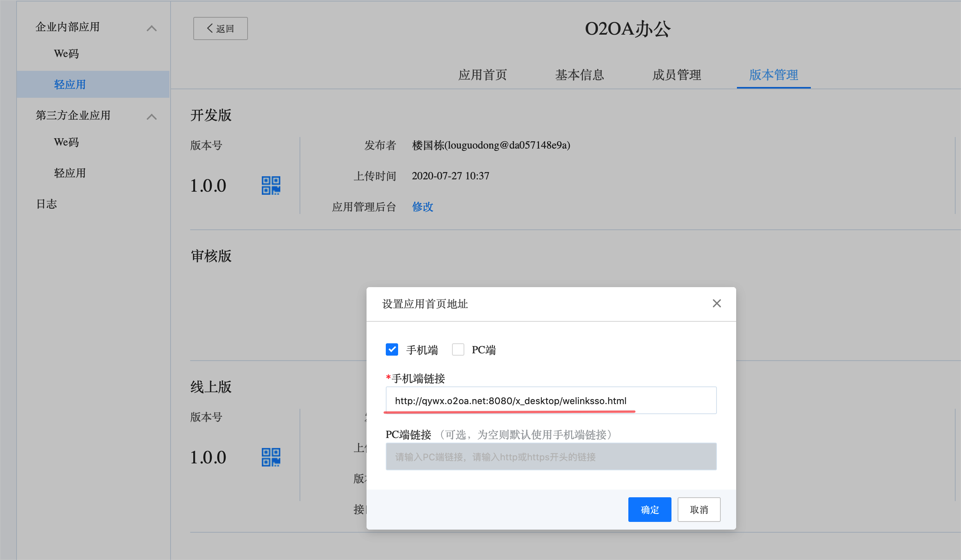The image size is (961, 560).
Task: Check the 手机端 checkbox
Action: 392,349
